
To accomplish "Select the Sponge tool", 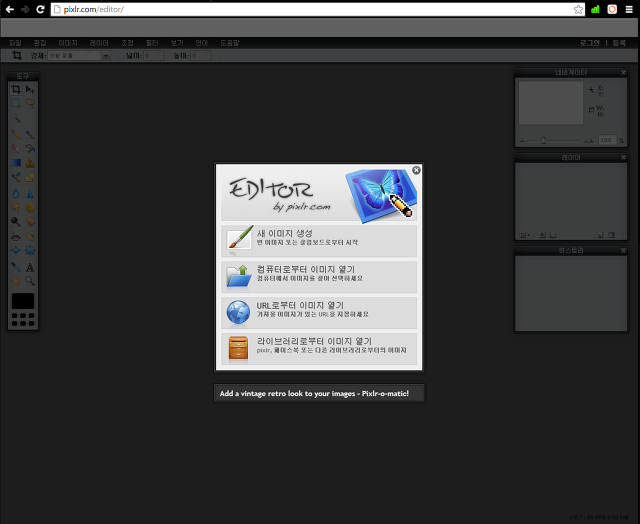I will click(30, 207).
